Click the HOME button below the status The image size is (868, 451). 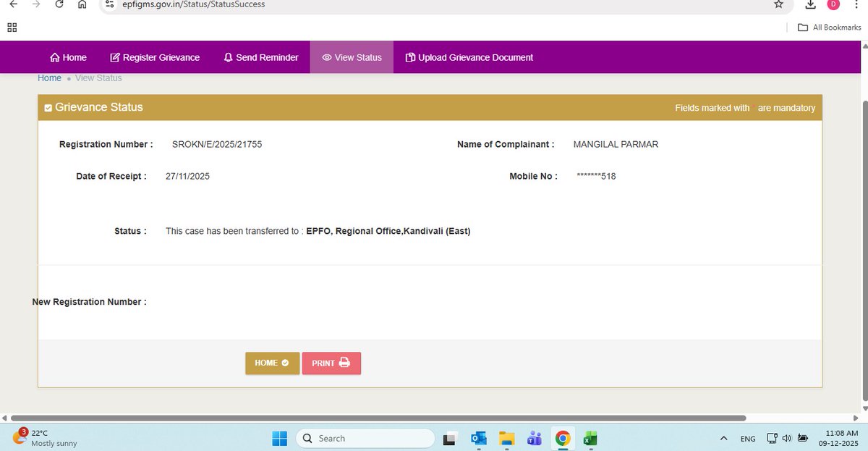coord(272,363)
